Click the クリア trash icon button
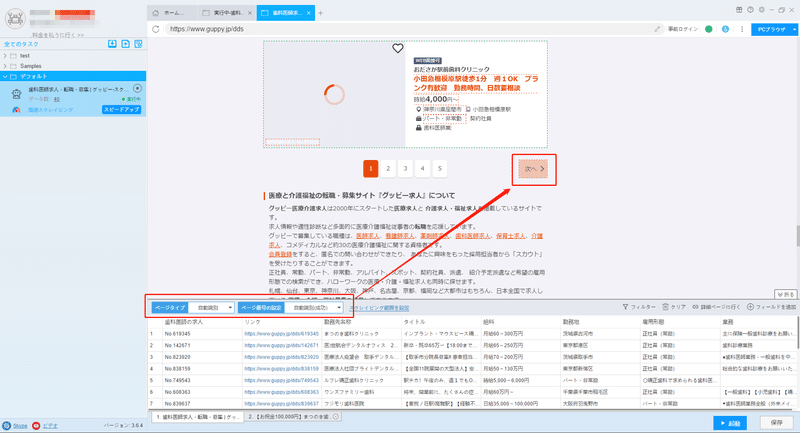The height and width of the screenshot is (433, 800). pos(674,307)
